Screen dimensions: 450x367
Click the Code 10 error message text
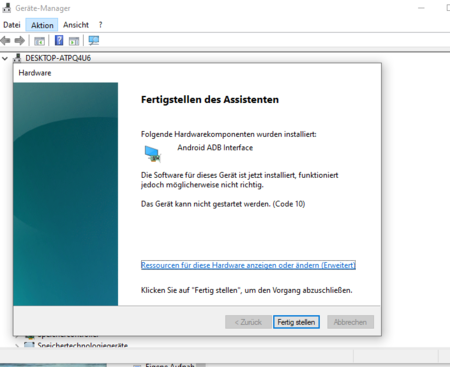click(x=223, y=204)
